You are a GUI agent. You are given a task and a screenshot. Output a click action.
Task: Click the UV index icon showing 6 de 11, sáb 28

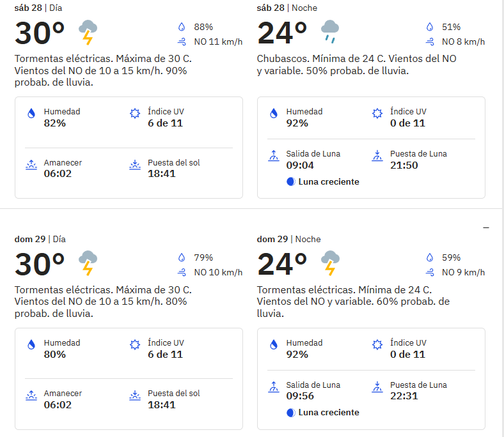point(135,113)
